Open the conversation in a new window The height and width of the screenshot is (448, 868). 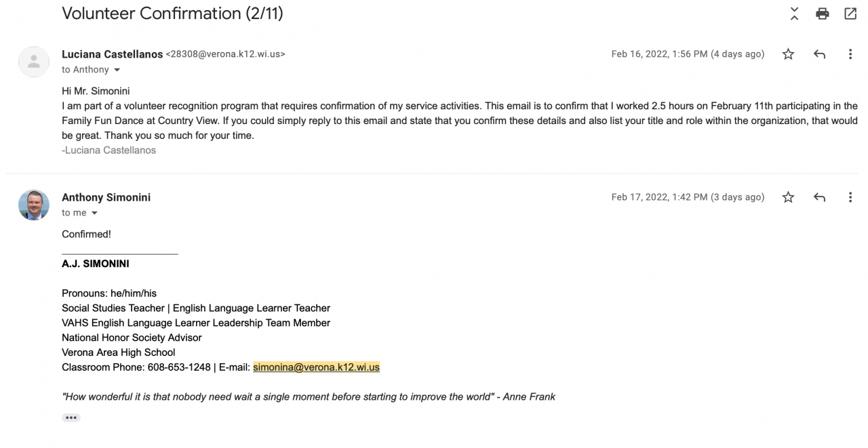click(850, 14)
